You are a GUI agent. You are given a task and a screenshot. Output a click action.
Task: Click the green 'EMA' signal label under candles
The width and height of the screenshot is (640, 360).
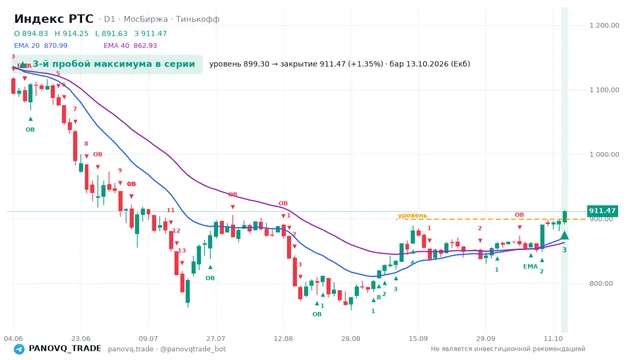coord(530,267)
